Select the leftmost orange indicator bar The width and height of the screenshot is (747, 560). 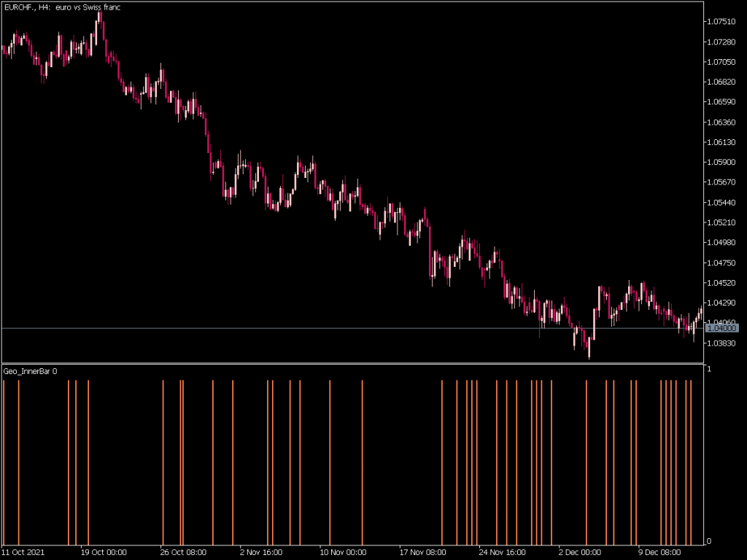[5, 459]
